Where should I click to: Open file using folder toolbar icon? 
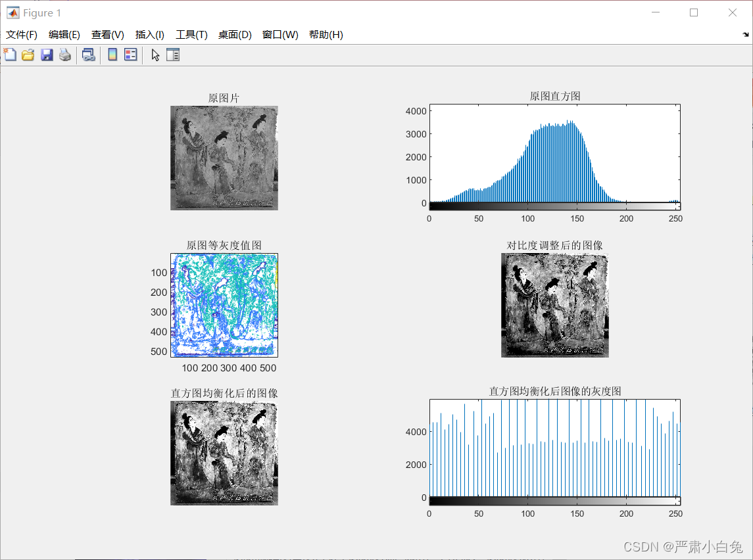pos(28,55)
